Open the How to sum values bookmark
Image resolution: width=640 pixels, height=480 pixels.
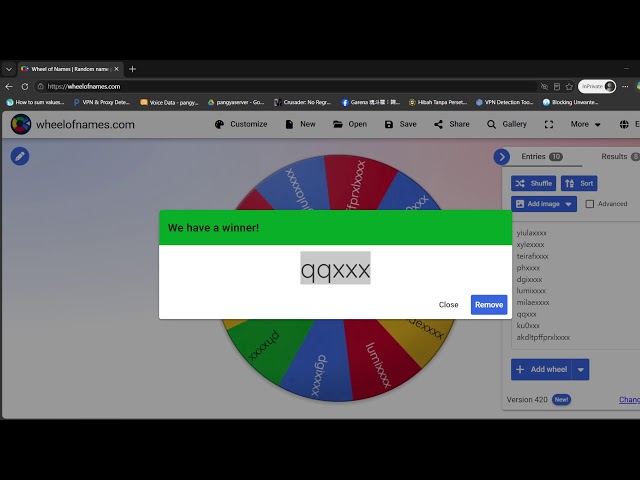(35, 102)
